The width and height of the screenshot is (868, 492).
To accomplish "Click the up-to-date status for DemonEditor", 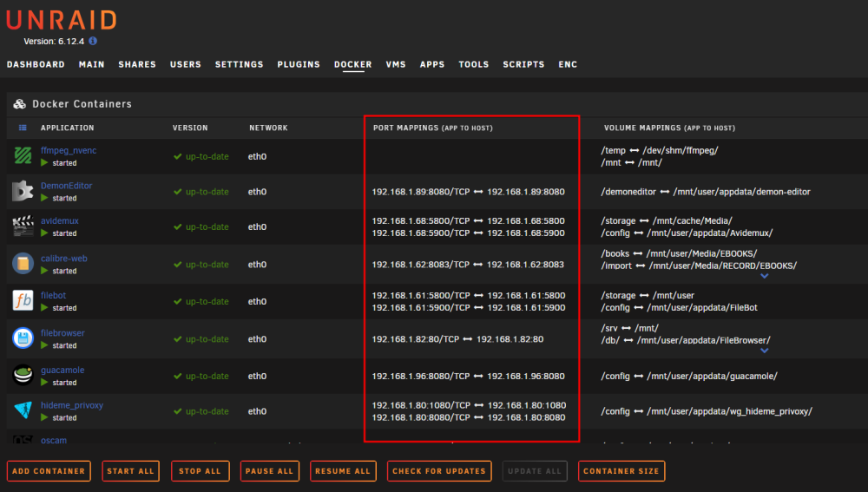I will [x=201, y=192].
